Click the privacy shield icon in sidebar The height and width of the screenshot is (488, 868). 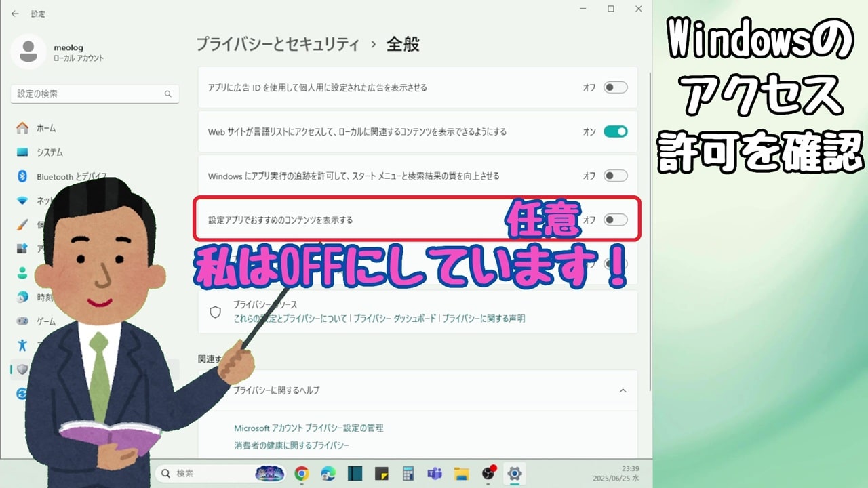pos(22,369)
